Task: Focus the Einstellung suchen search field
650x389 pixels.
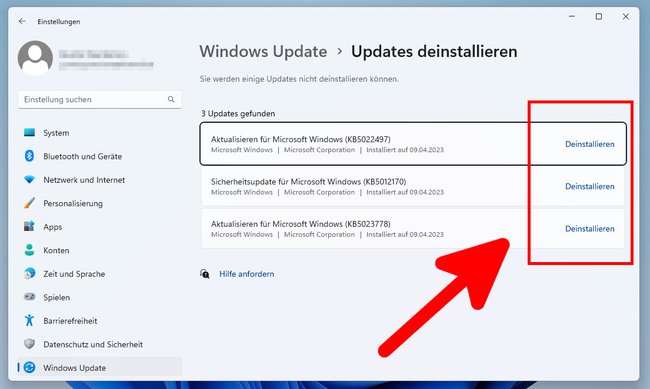Action: click(x=100, y=100)
